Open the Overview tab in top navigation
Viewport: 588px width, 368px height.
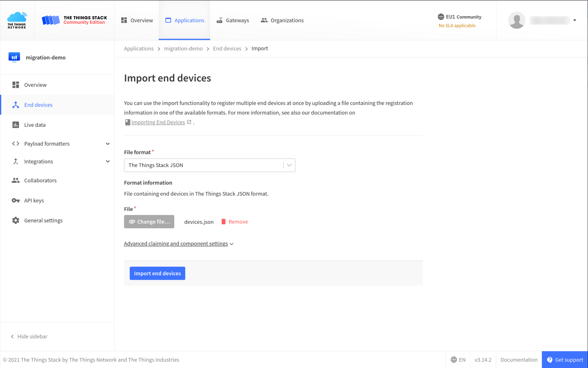(x=137, y=20)
